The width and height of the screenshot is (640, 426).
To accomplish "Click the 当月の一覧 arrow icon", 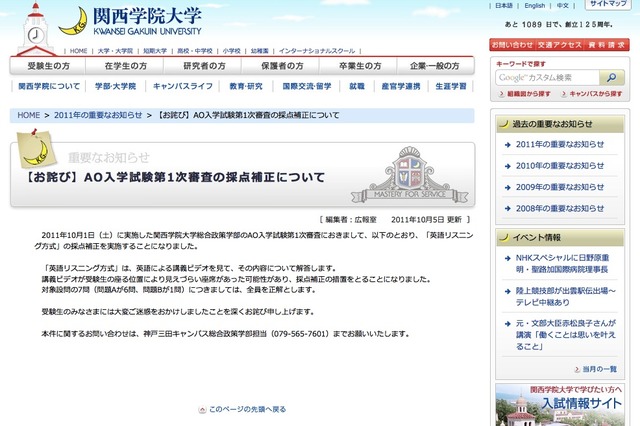I will point(577,369).
